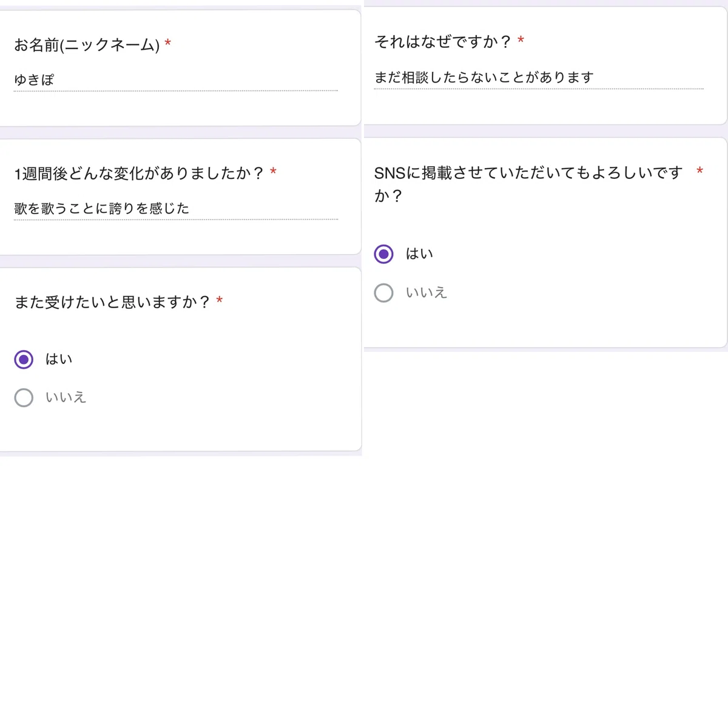The image size is (728, 728).
Task: Select いいえ for the SNS posting question
Action: point(383,293)
